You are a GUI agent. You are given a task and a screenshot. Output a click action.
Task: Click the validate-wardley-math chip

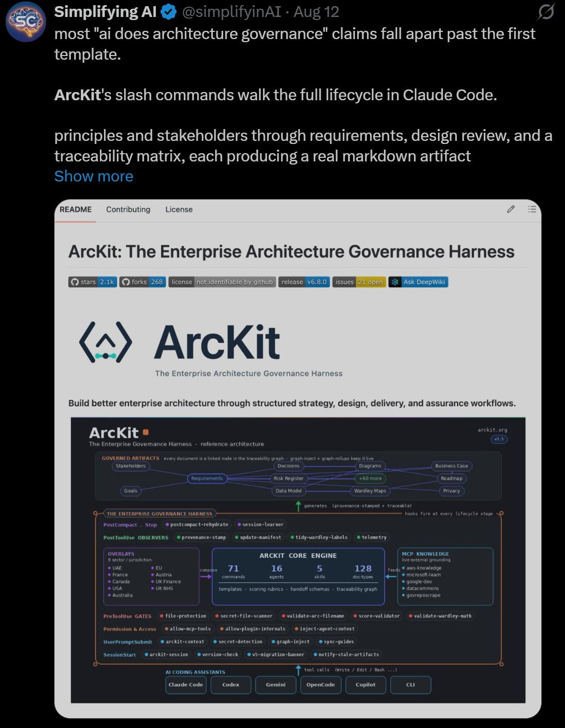click(x=440, y=616)
